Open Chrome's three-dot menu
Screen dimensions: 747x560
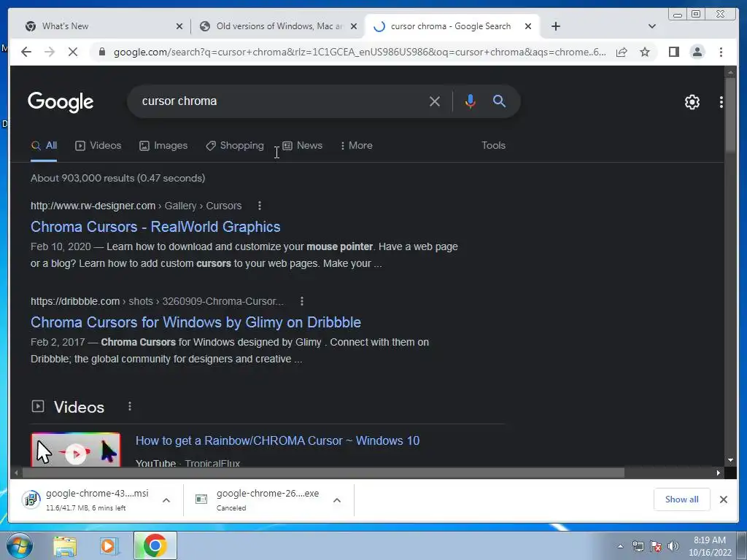click(x=721, y=52)
